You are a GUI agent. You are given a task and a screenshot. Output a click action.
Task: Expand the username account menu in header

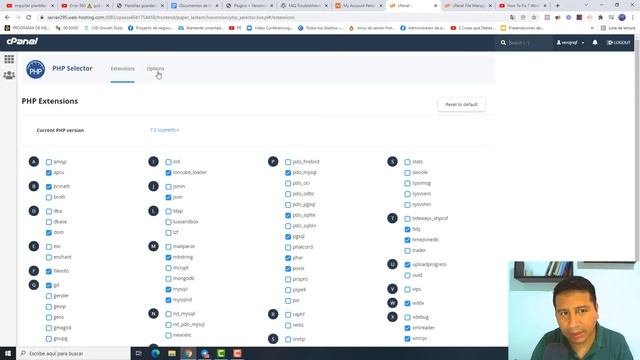(570, 42)
